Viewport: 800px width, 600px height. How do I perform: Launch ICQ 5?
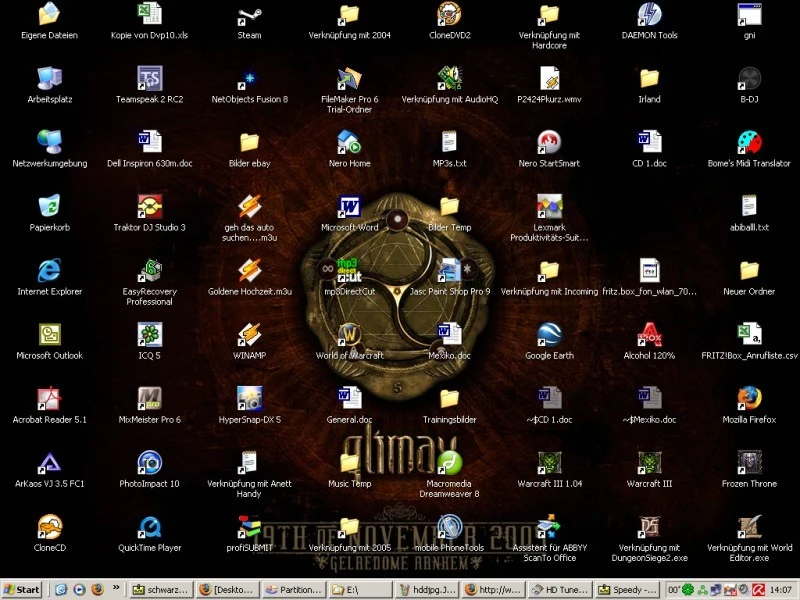tap(148, 336)
